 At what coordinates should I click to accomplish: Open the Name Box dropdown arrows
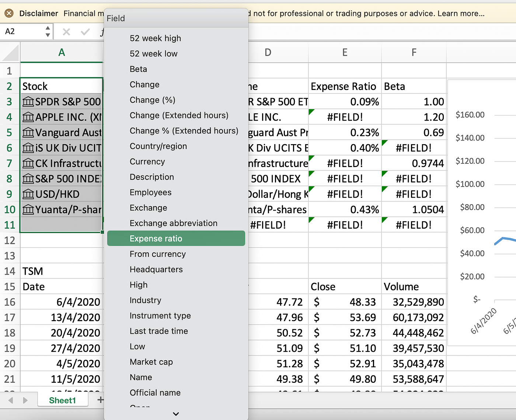48,31
